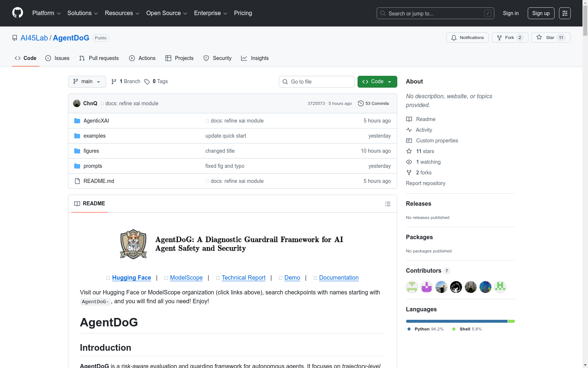Click the Notifications bell button
This screenshot has height=368, width=588.
point(467,38)
